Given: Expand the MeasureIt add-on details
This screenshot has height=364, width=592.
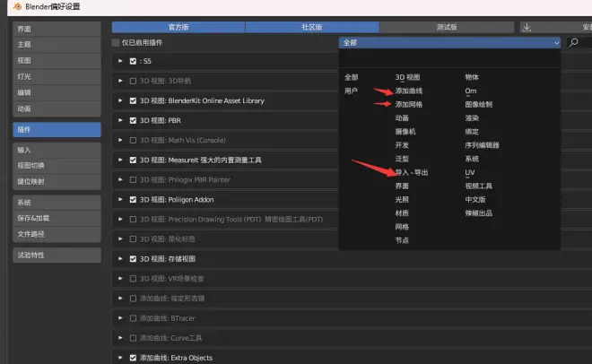Looking at the screenshot, I should pos(120,160).
